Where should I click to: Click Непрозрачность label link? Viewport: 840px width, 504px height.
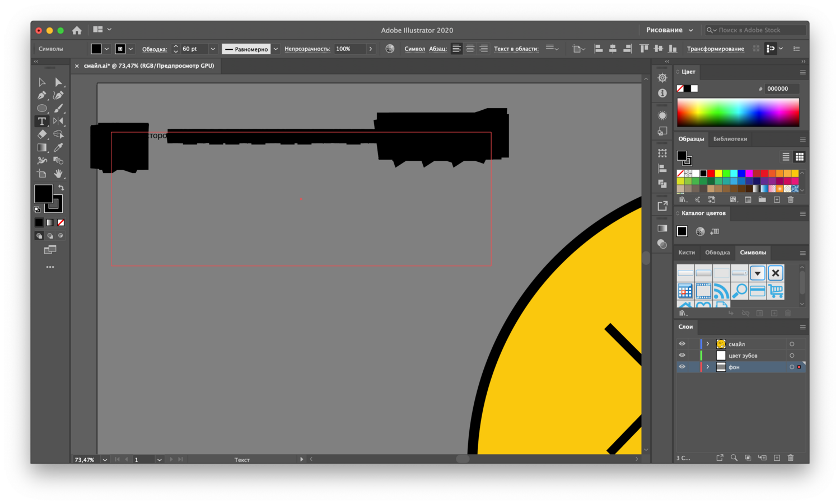[307, 49]
